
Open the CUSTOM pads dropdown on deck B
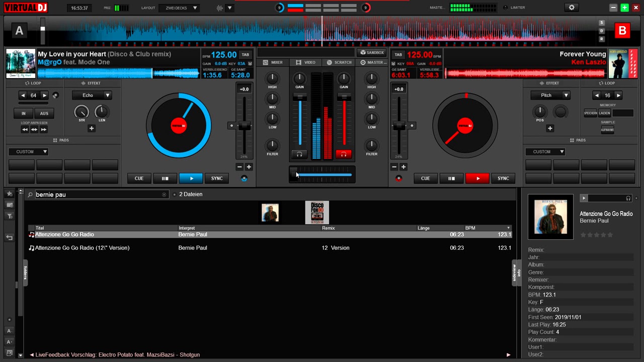[545, 151]
